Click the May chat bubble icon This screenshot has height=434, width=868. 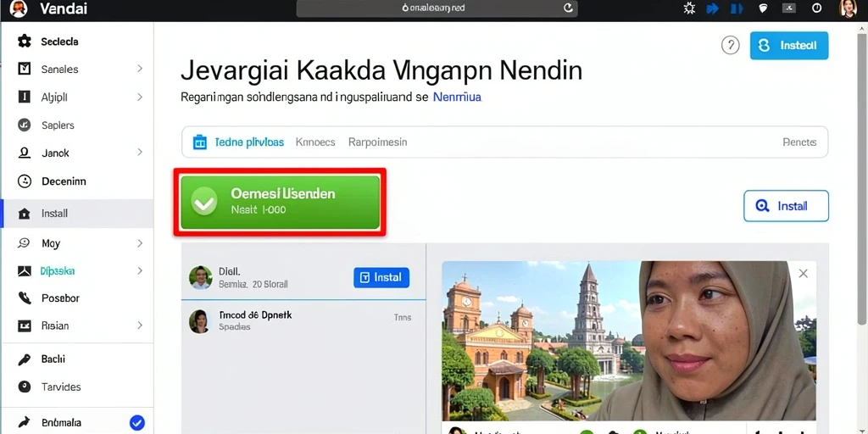coord(25,243)
